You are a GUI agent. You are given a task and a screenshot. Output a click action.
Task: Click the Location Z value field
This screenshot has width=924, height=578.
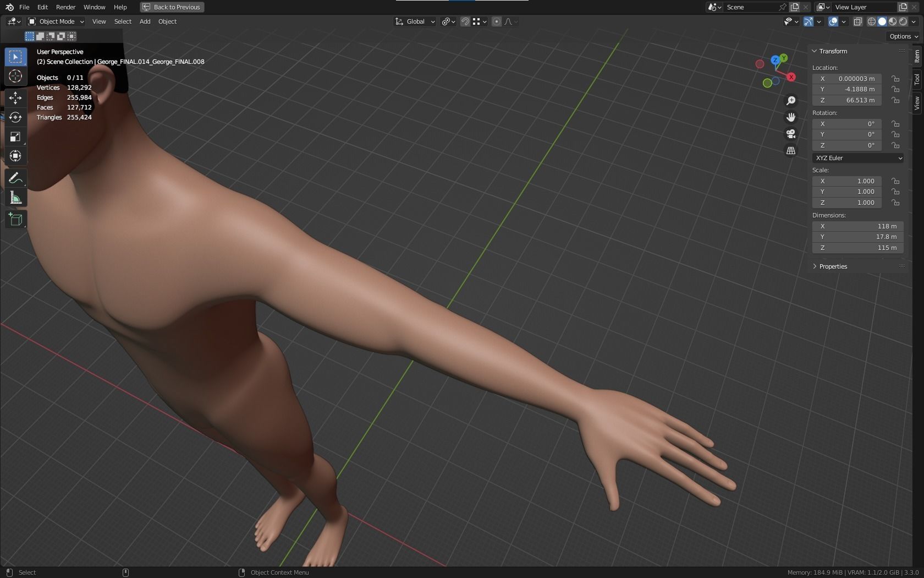[847, 100]
